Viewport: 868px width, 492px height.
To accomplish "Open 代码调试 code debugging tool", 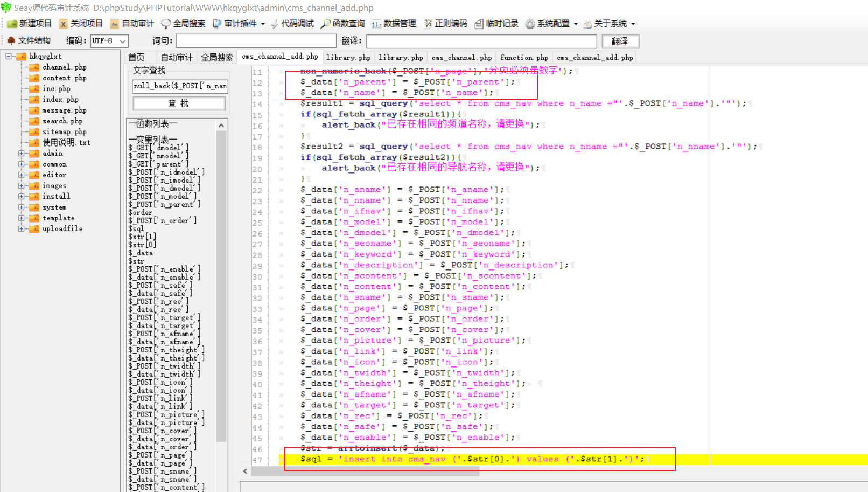I will (x=292, y=24).
